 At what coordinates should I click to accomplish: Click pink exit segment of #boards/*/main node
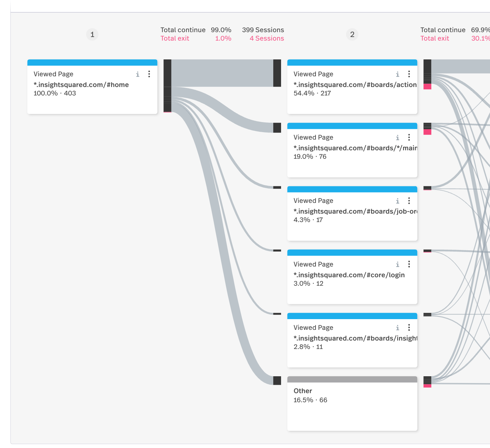pyautogui.click(x=427, y=132)
